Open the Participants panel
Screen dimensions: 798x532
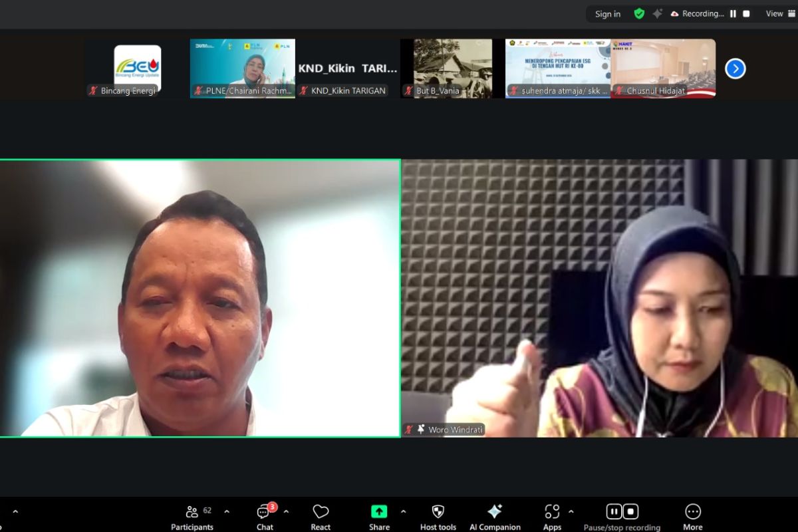click(192, 517)
